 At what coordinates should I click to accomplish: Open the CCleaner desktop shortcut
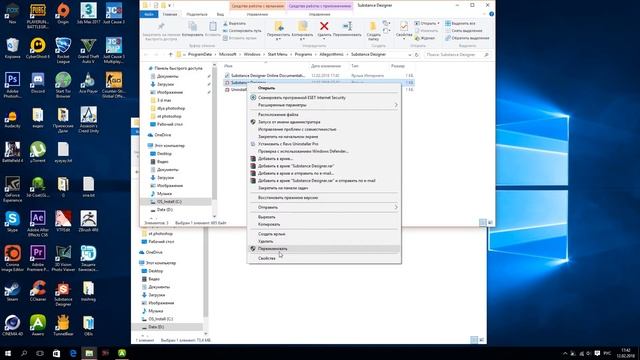pyautogui.click(x=38, y=291)
